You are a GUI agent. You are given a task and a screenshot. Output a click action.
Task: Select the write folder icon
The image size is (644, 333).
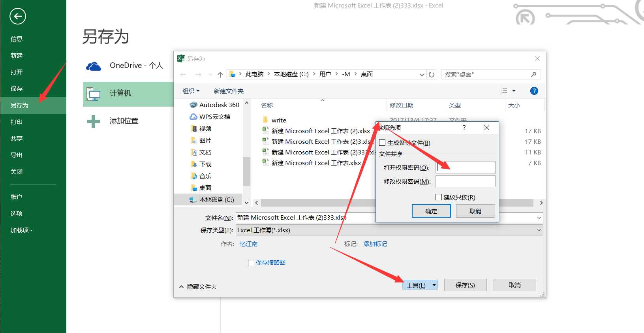coord(265,120)
